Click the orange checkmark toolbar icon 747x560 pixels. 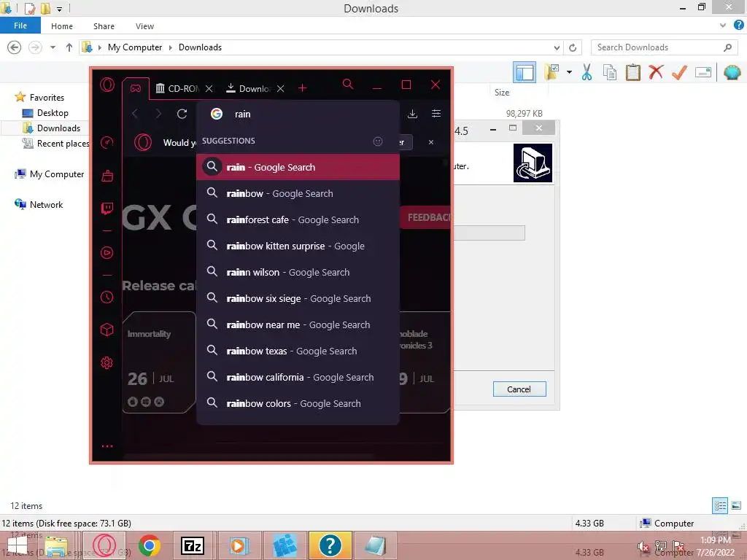point(679,72)
